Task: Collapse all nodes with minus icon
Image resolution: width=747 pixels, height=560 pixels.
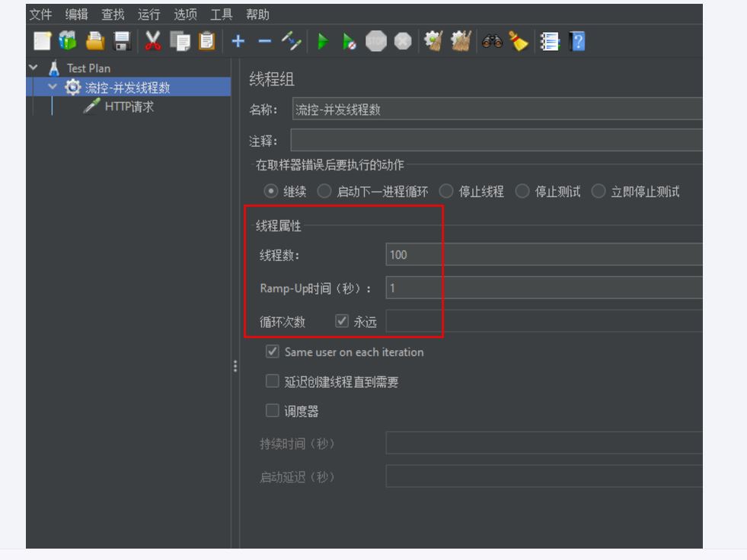Action: (265, 41)
